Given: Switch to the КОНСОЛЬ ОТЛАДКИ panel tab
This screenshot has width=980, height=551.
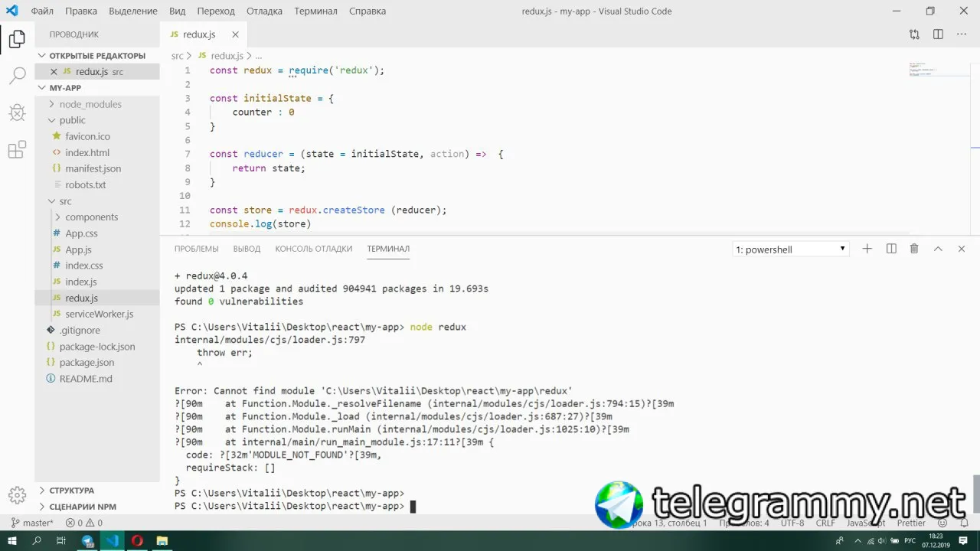Looking at the screenshot, I should tap(314, 249).
